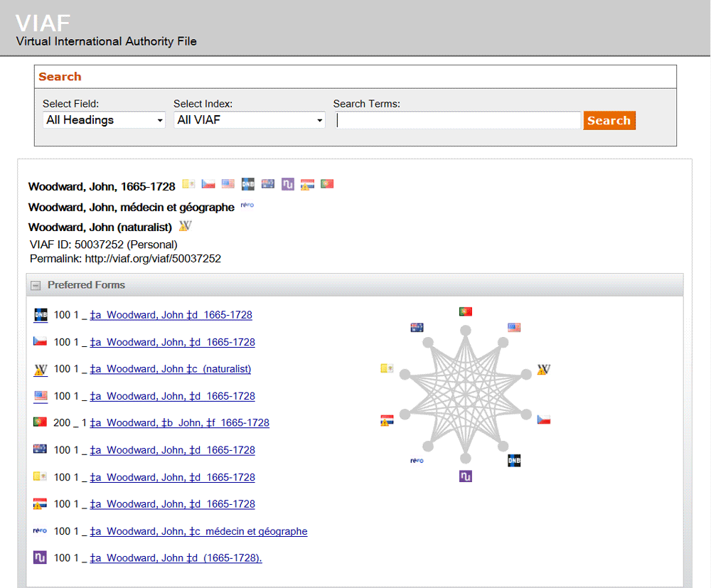The image size is (711, 588).
Task: Click the Virtual International Authority File subtitle
Action: click(x=107, y=41)
